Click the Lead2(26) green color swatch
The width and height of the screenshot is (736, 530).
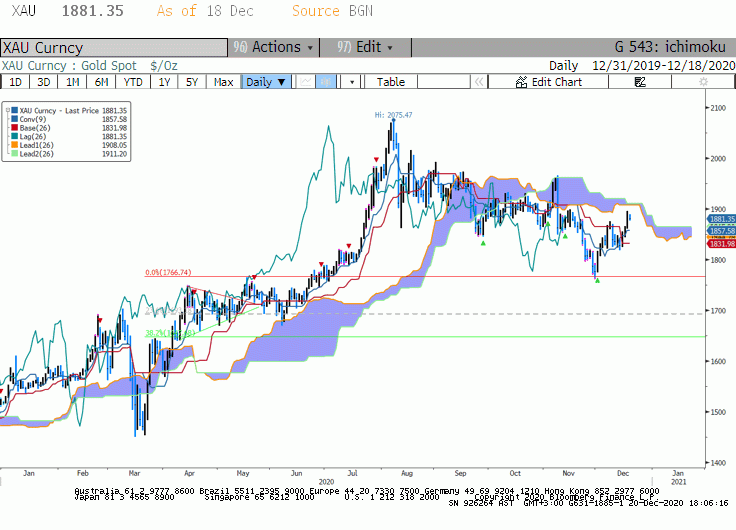(x=15, y=154)
